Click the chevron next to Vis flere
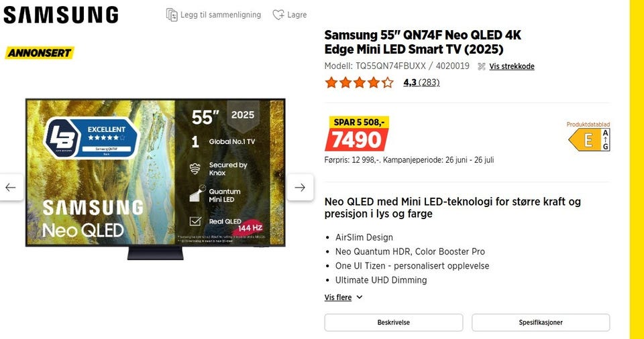The width and height of the screenshot is (644, 339). click(360, 297)
